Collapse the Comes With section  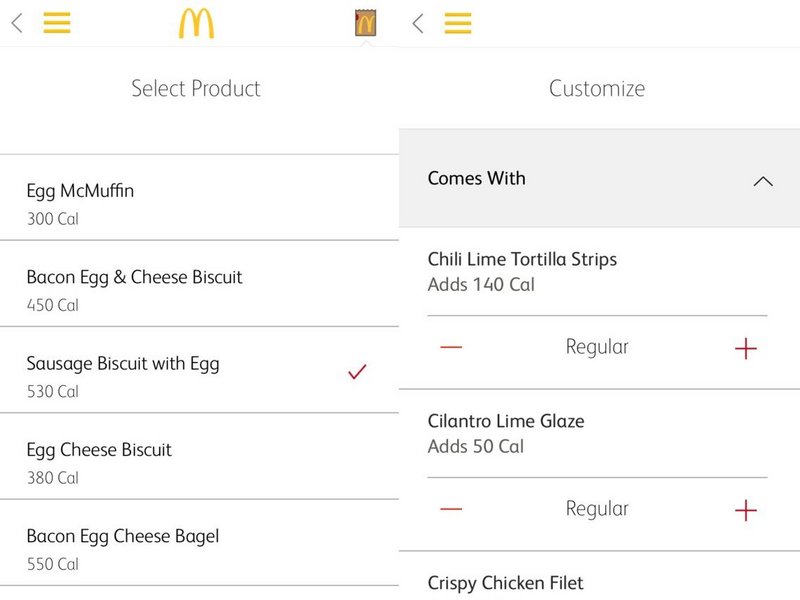pos(763,181)
